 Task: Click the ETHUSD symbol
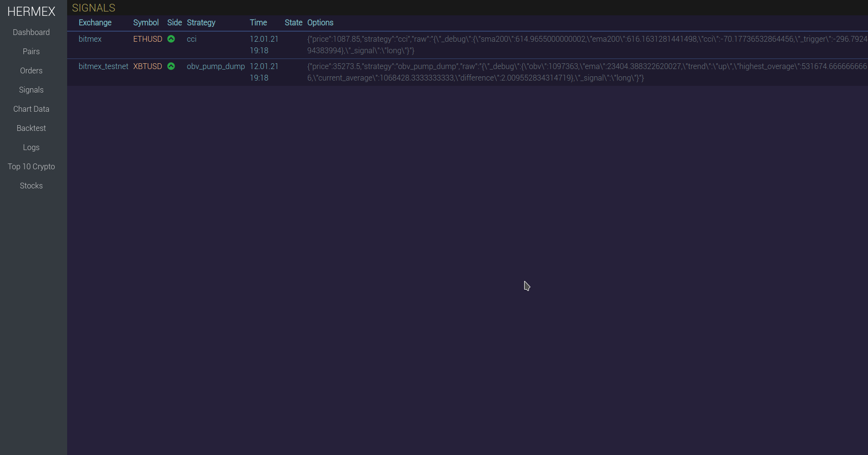click(x=148, y=39)
